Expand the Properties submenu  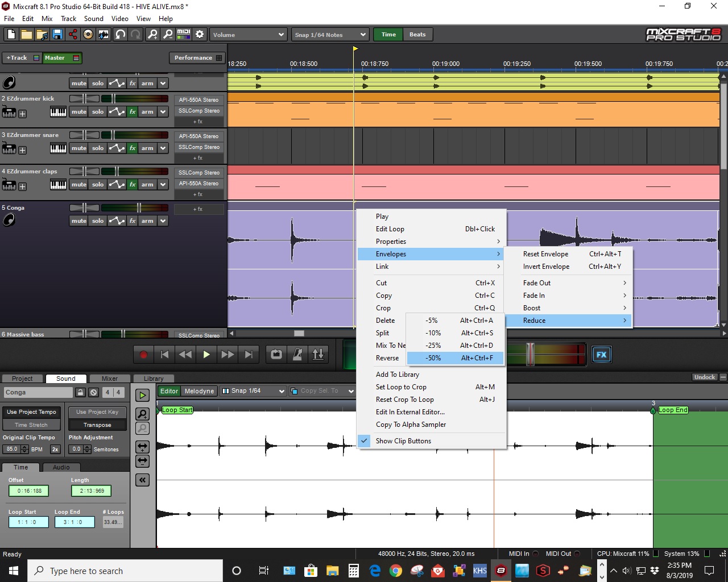pyautogui.click(x=431, y=242)
